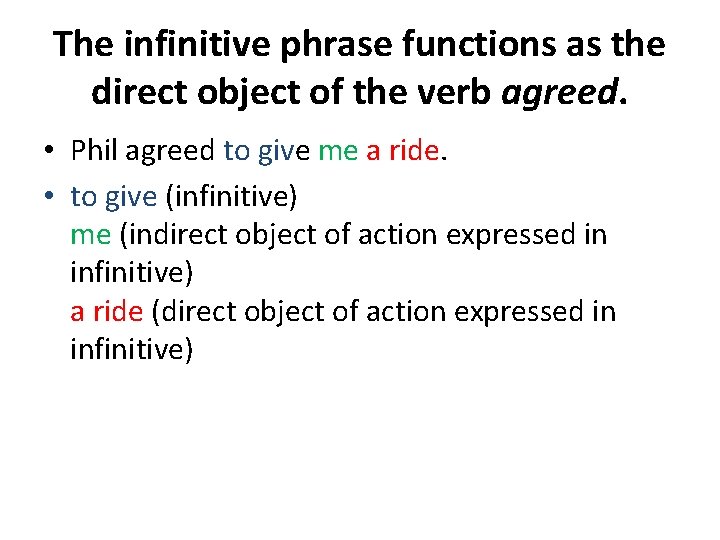Click red "a ride" in the example sentence
The height and width of the screenshot is (540, 720).
[x=402, y=151]
